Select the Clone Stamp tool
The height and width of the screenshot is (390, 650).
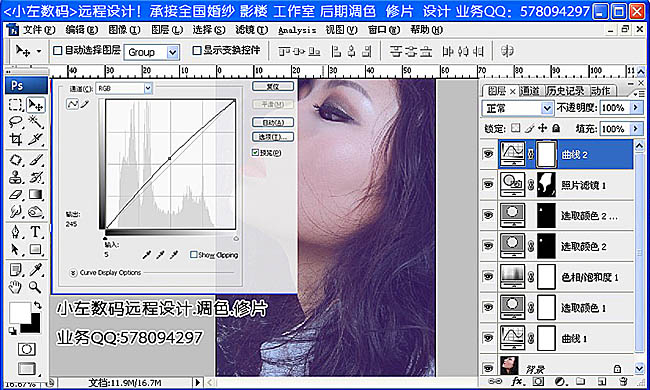click(15, 177)
